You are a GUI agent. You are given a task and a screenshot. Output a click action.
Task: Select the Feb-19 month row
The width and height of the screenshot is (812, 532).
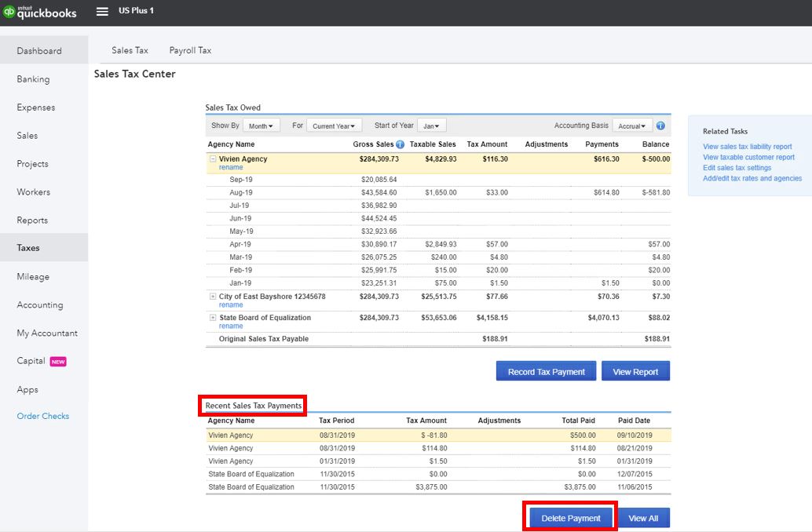pos(438,270)
